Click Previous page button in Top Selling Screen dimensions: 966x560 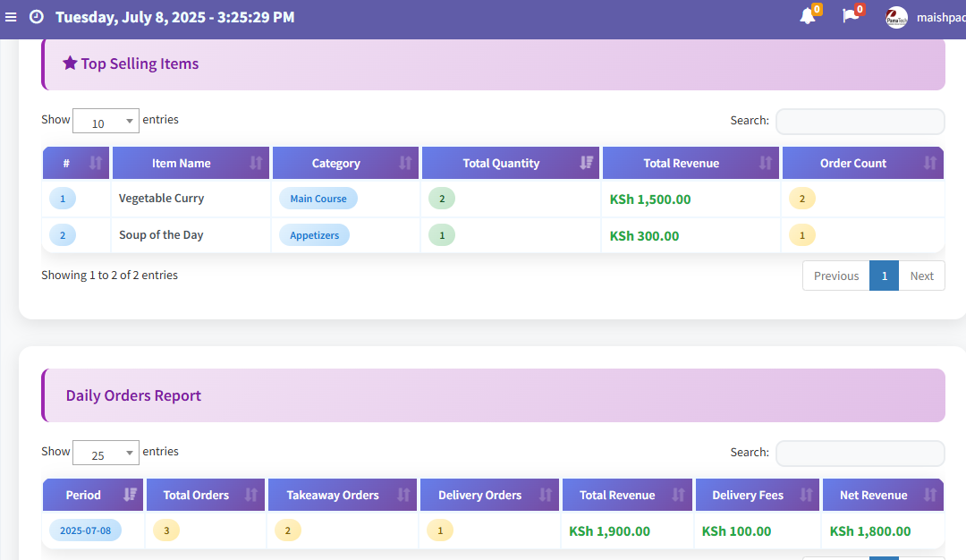point(836,276)
